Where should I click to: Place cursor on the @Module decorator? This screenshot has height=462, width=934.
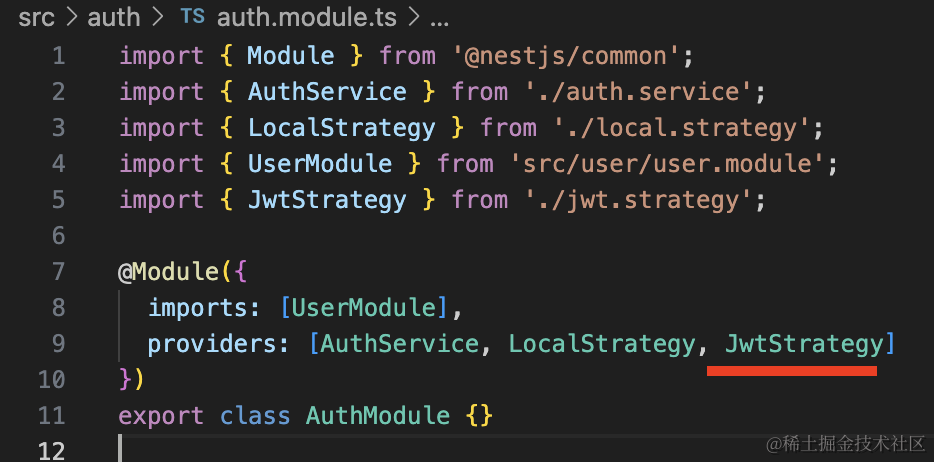[x=161, y=272]
